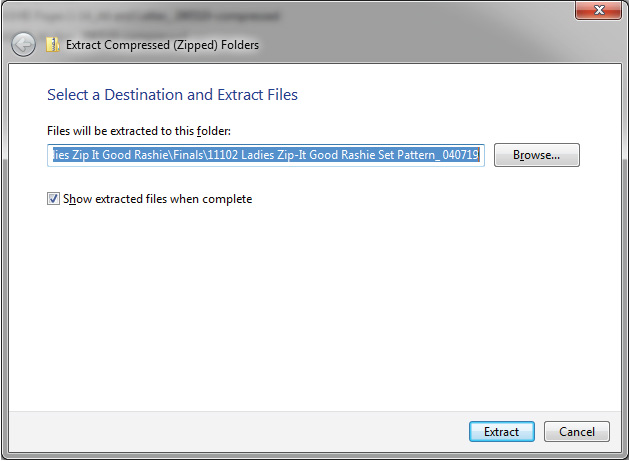Screen dimensions: 629x461
Task: Click the zipped folder title icon
Action: tap(52, 44)
